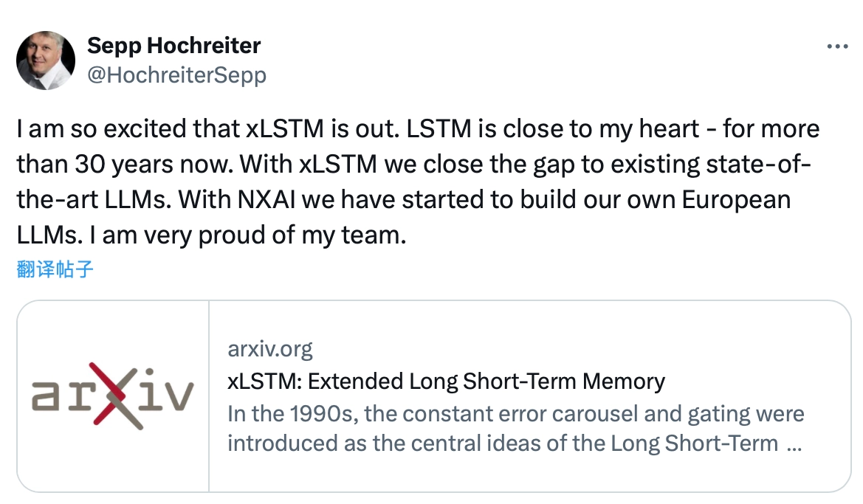This screenshot has height=504, width=863.
Task: Open the Sepp Hochreiter display name
Action: 173,46
